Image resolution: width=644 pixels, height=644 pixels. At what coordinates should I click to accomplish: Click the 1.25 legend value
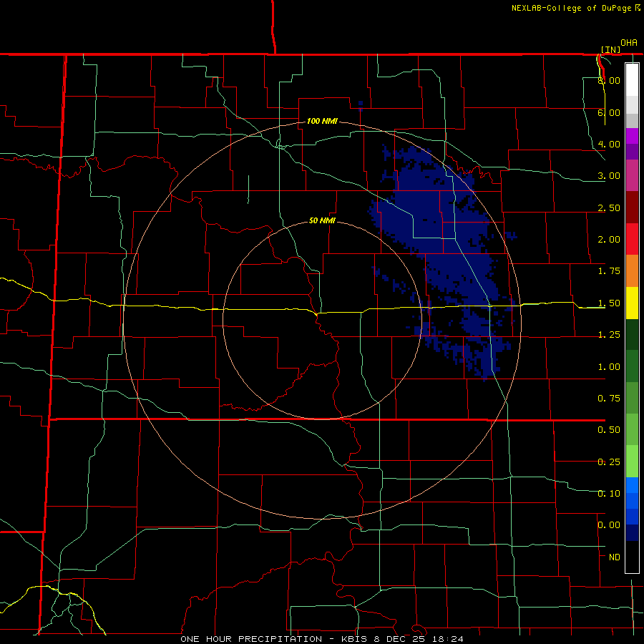coord(609,335)
